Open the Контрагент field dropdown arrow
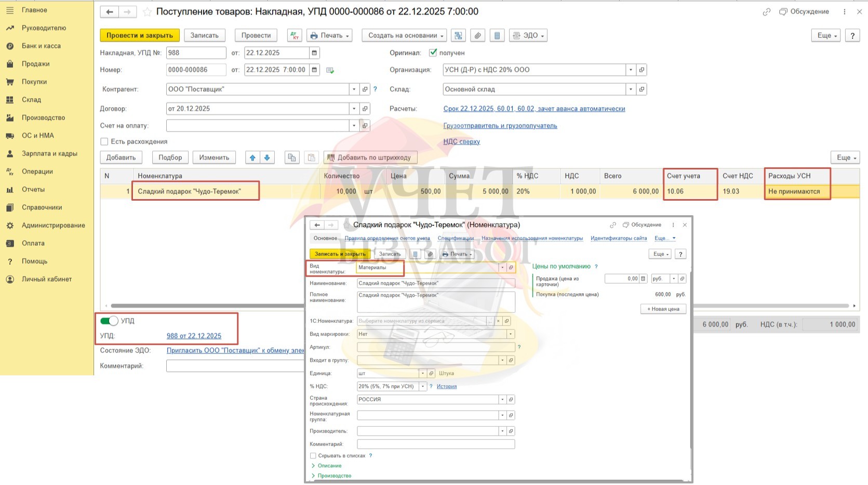This screenshot has width=868, height=485. (354, 89)
